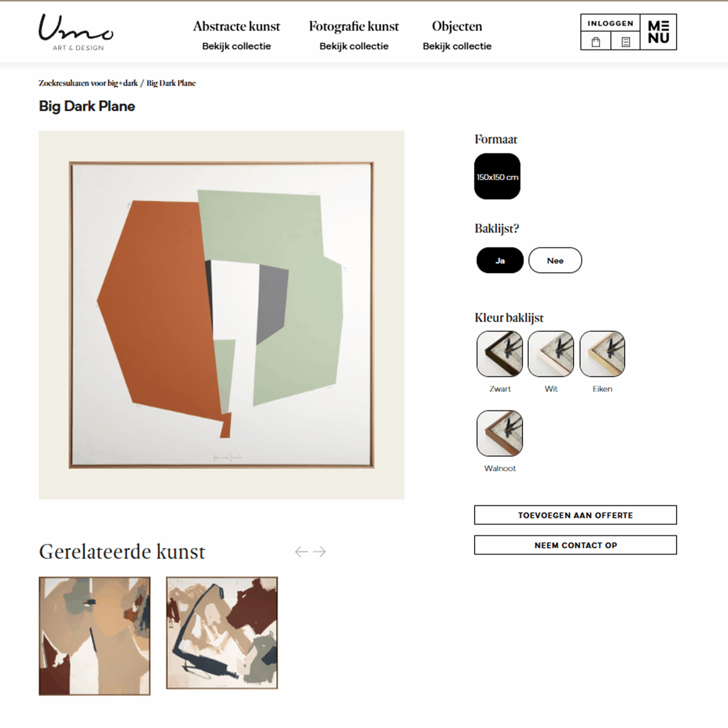Screen dimensions: 728x728
Task: Choose the 150x150 cm format option
Action: [497, 176]
